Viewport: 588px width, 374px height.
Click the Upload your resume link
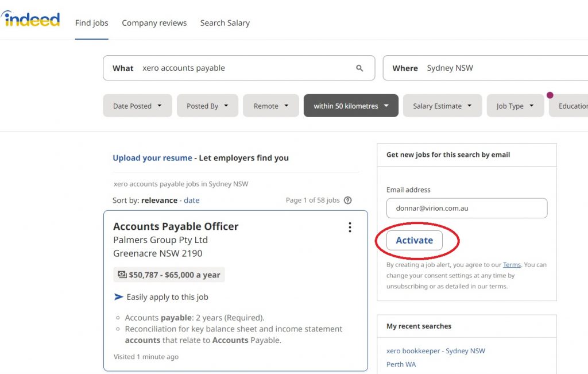(x=152, y=158)
